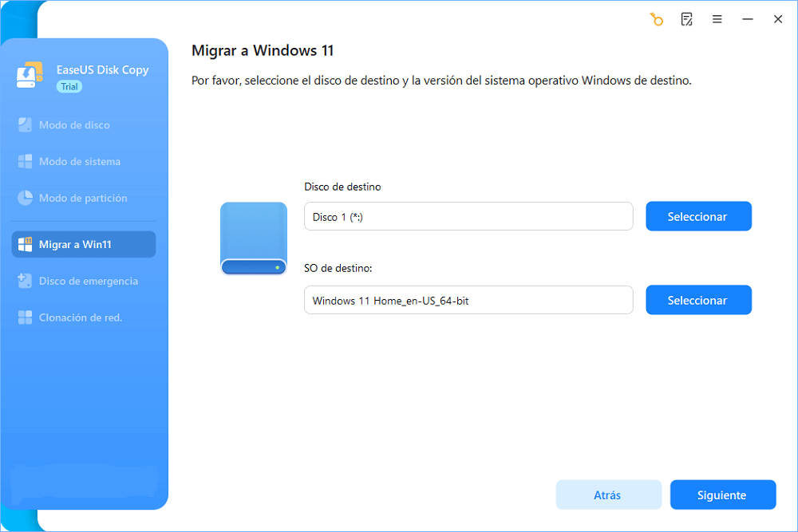Viewport: 798px width, 532px height.
Task: Open Clonación de red. section
Action: click(81, 317)
